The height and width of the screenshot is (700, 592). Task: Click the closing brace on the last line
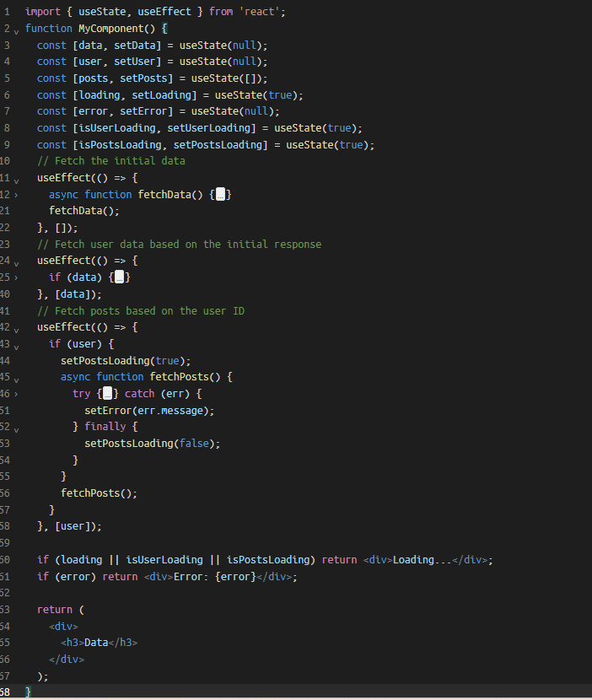28,692
